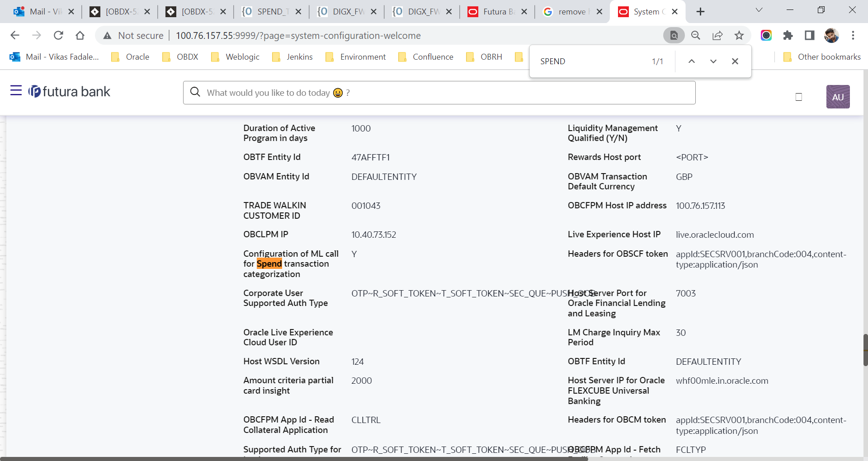Click the futura bank logo
The image size is (868, 461).
pos(69,92)
